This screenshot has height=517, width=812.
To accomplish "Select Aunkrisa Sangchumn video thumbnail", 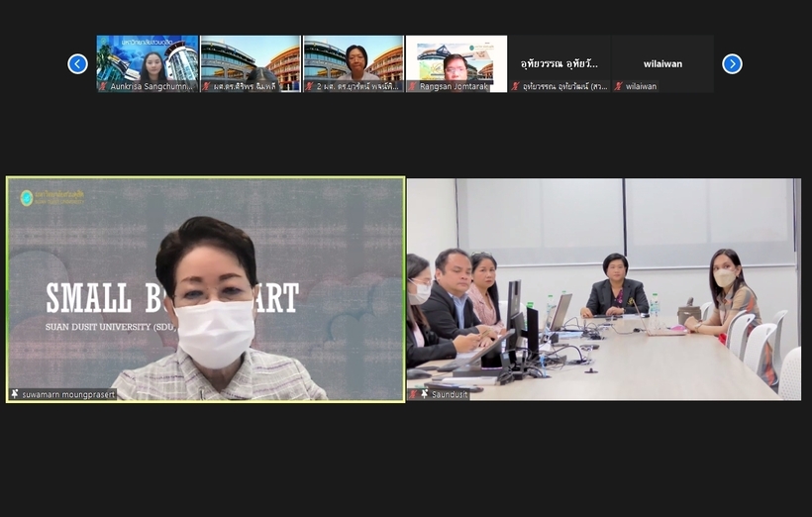I will click(148, 63).
